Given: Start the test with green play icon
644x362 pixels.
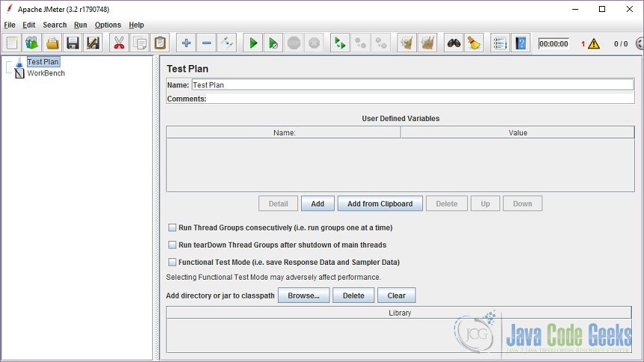Looking at the screenshot, I should (253, 43).
